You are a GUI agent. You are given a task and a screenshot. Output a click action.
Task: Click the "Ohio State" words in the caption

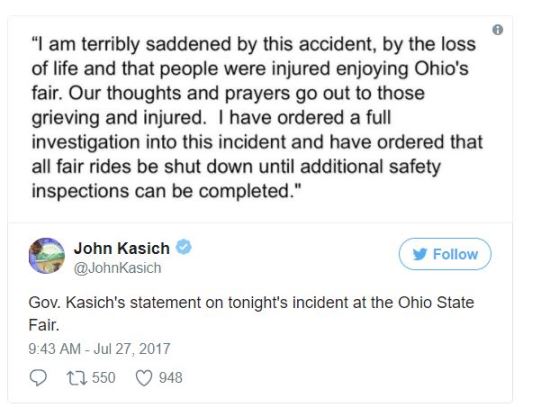436,302
